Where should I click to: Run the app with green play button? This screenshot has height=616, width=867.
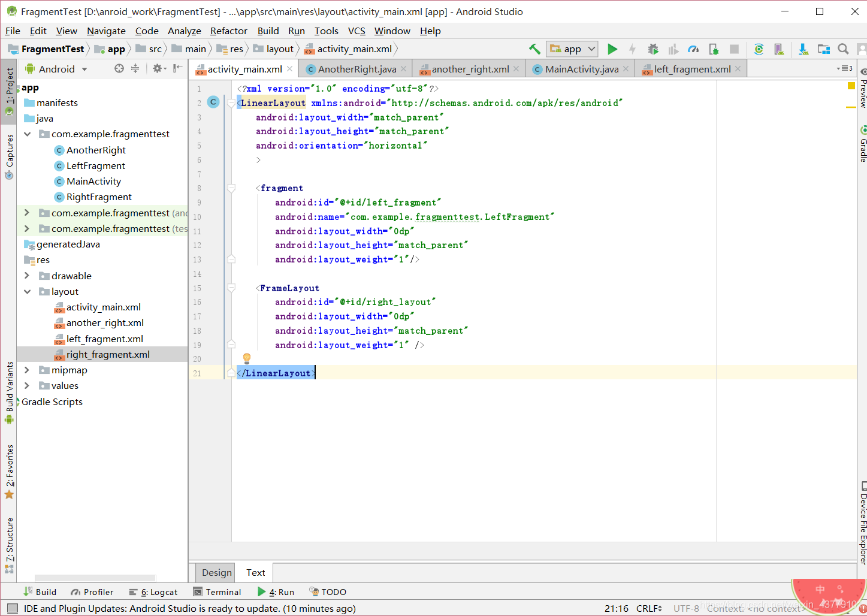pos(612,49)
